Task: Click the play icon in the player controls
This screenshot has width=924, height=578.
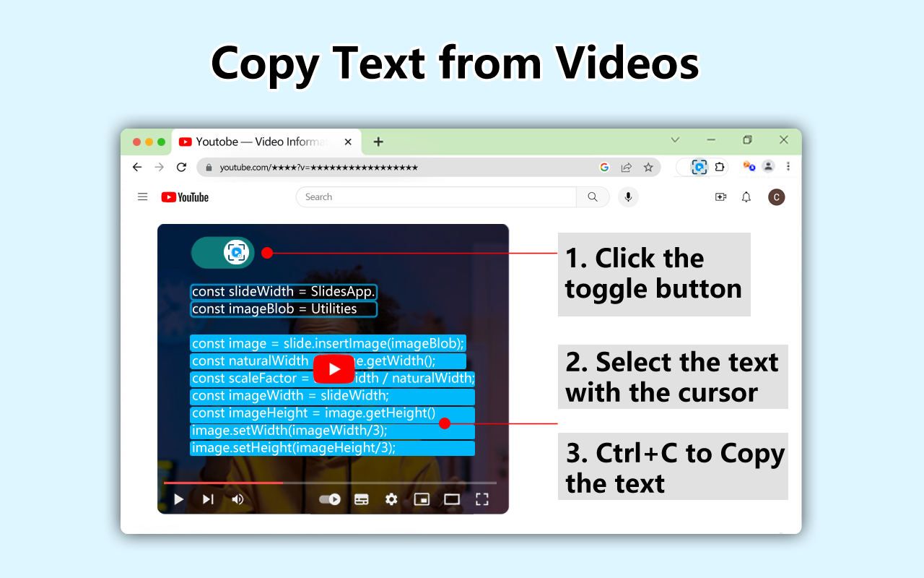Action: coord(179,499)
